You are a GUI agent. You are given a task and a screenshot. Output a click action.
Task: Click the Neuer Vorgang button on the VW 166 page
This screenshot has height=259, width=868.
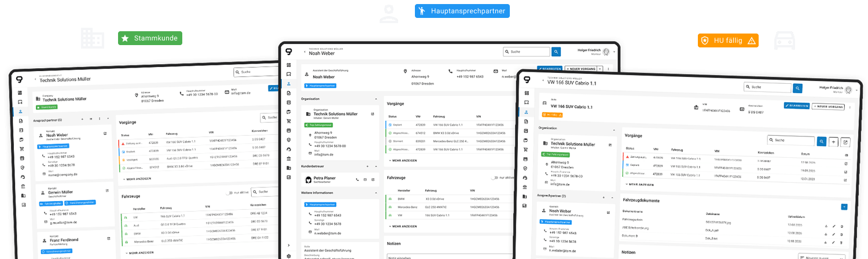coord(828,106)
